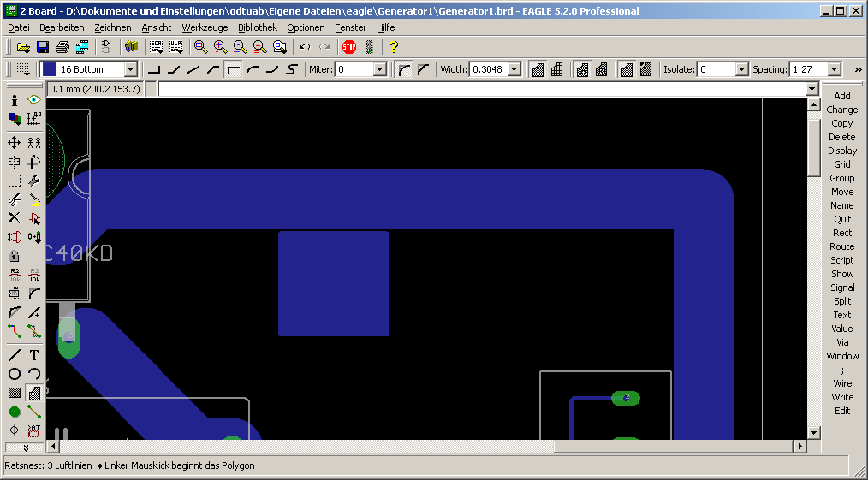Enable round miter style

coord(405,69)
